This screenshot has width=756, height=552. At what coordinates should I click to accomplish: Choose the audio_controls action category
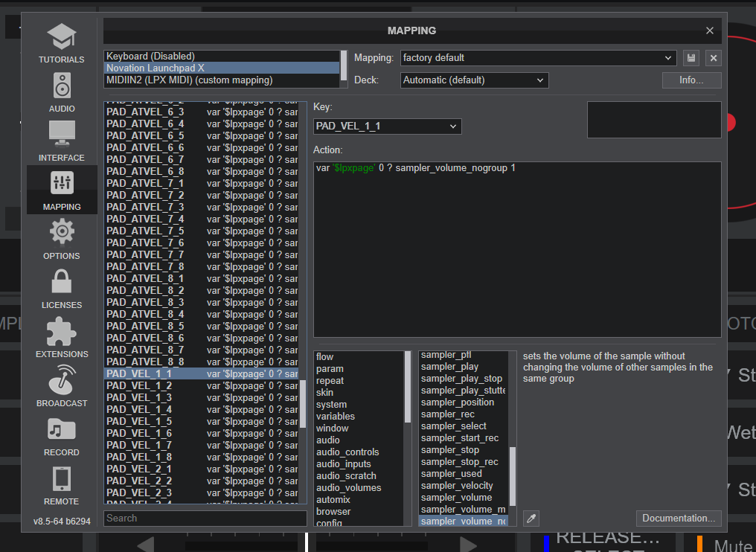tap(359, 452)
